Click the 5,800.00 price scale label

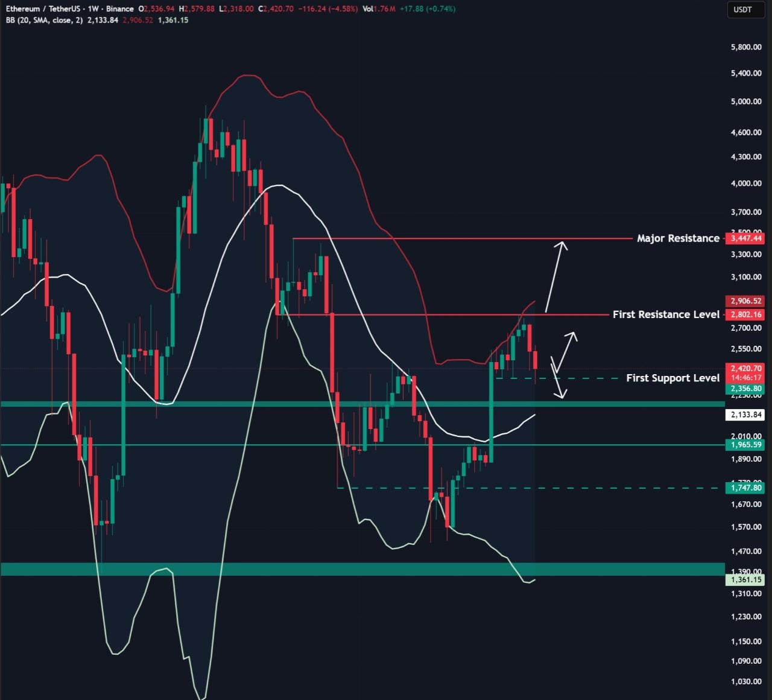[746, 47]
